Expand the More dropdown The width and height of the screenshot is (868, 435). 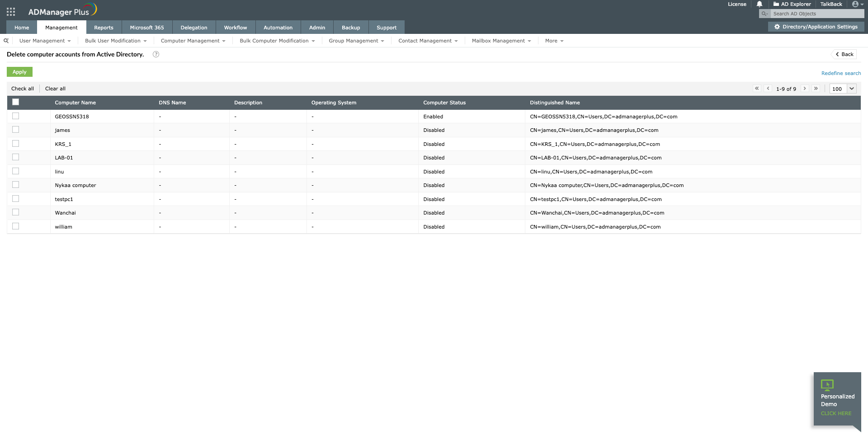tap(554, 41)
